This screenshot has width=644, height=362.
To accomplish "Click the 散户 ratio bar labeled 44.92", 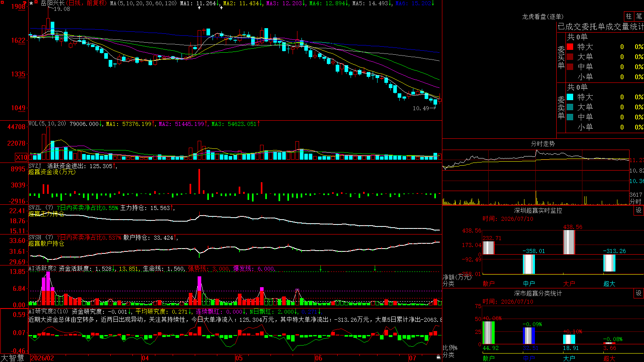I will click(489, 333).
